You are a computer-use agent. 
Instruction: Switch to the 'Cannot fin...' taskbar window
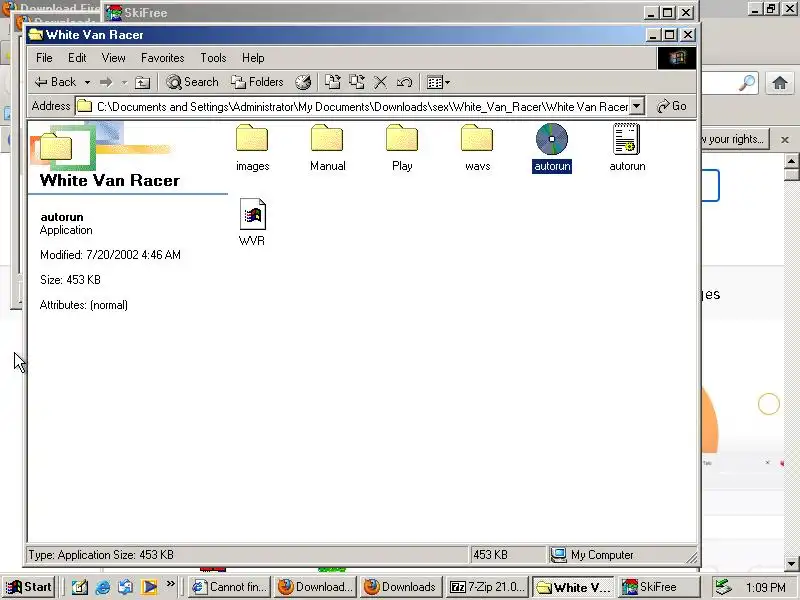(229, 587)
